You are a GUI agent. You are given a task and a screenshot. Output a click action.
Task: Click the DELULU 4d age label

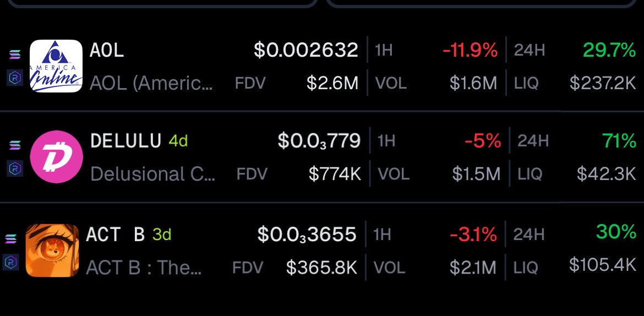coord(178,141)
